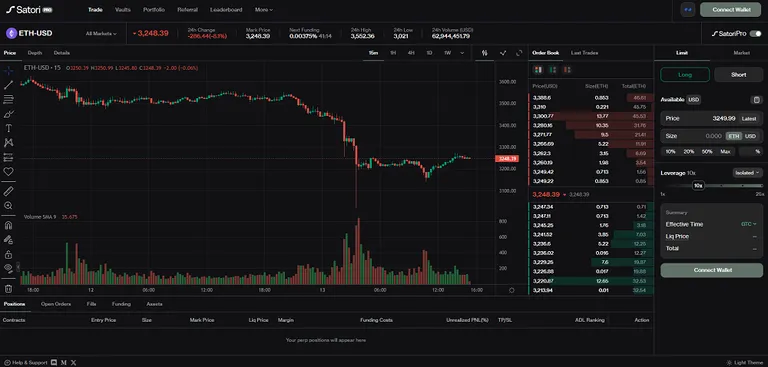Click the trash icon to remove drawings
This screenshot has width=768, height=367.
pyautogui.click(x=8, y=289)
